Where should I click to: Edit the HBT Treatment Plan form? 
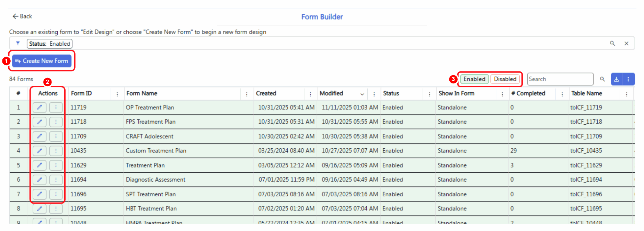click(39, 209)
